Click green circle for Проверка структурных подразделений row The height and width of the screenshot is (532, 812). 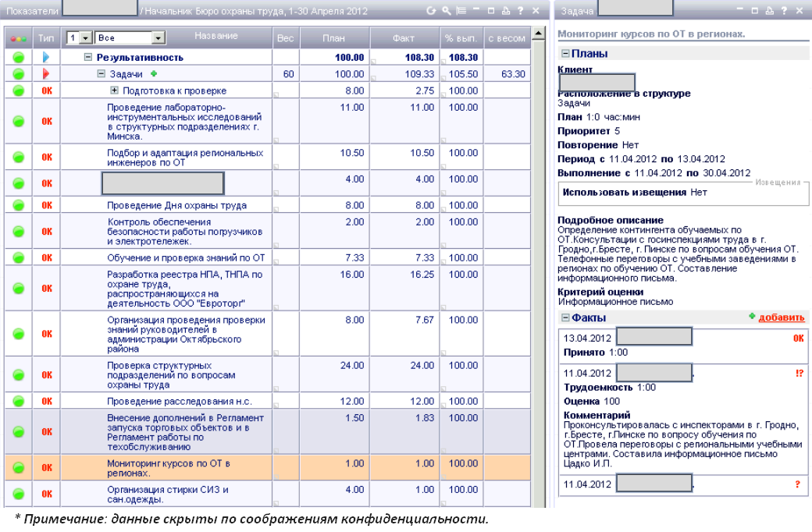pyautogui.click(x=18, y=375)
